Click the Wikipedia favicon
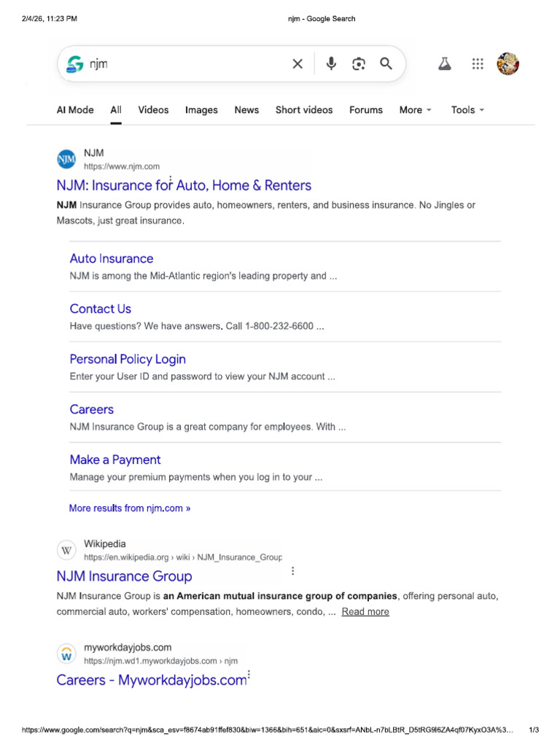This screenshot has height=747, width=560. 66,550
